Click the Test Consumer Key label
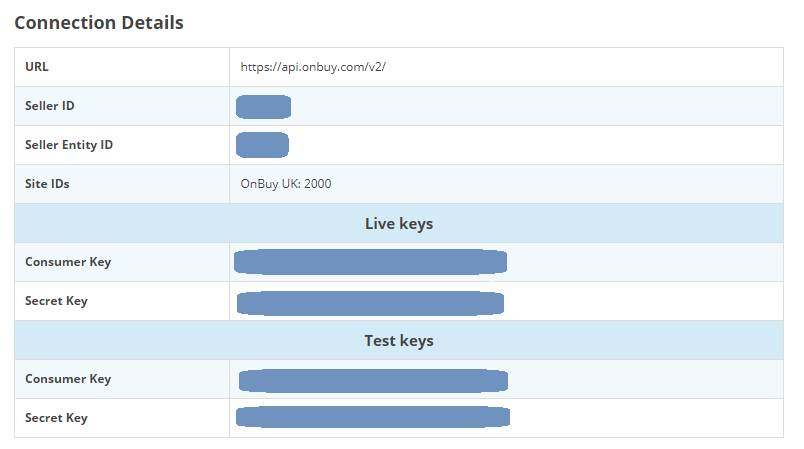The height and width of the screenshot is (449, 804). [x=68, y=379]
